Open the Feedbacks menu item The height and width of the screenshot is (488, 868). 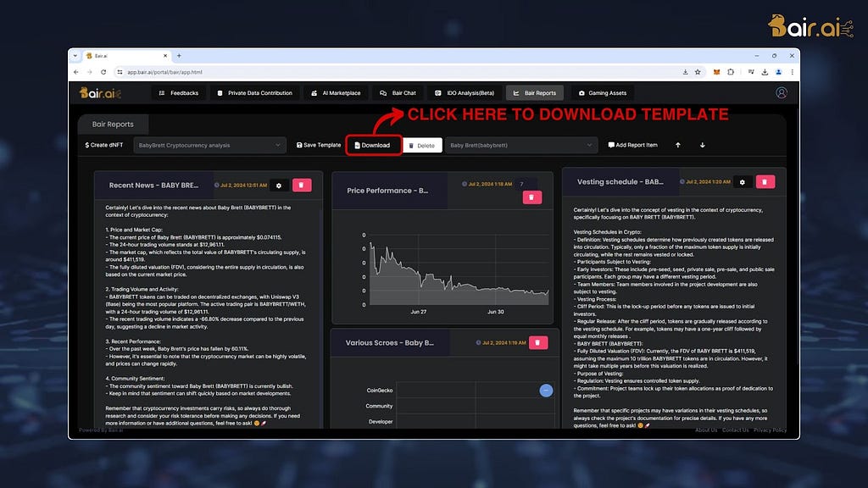click(178, 93)
